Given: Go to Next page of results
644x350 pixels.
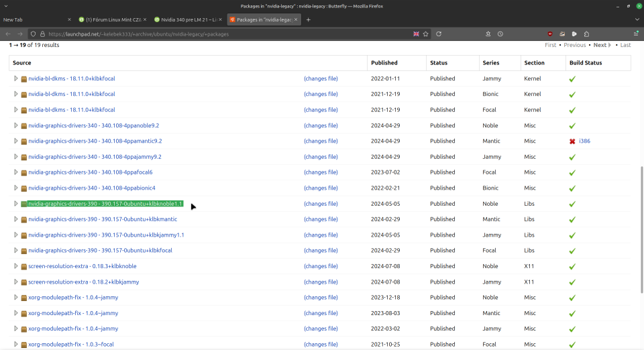Looking at the screenshot, I should click(600, 45).
